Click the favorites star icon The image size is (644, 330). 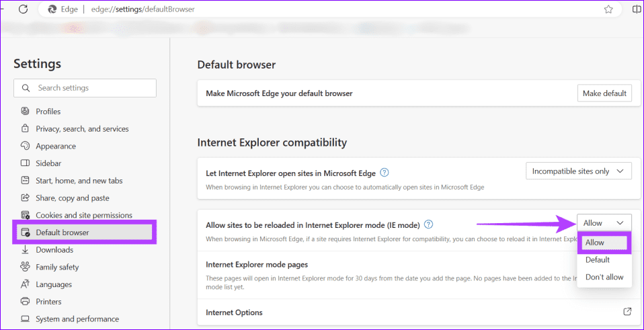(x=608, y=9)
